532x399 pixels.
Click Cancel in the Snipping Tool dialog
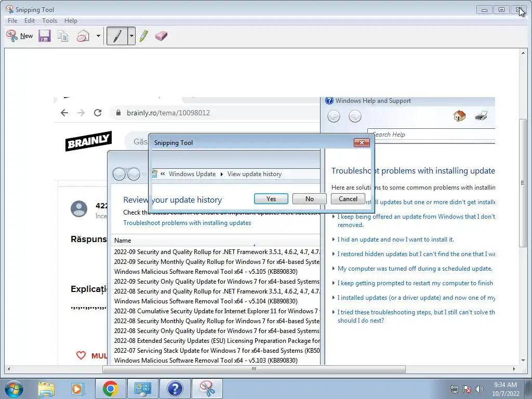348,199
